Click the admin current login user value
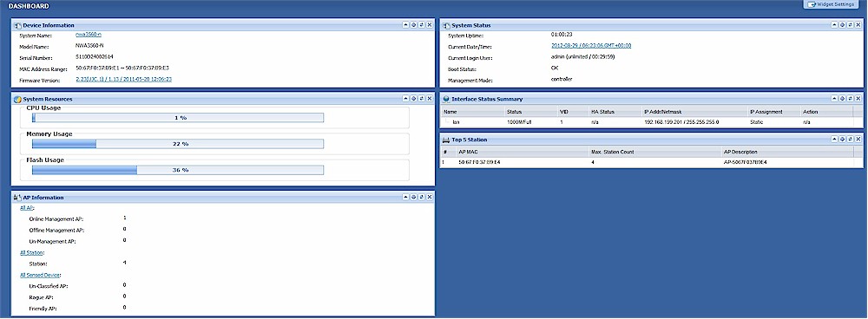Viewport: 868px width, 319px height. [x=583, y=56]
